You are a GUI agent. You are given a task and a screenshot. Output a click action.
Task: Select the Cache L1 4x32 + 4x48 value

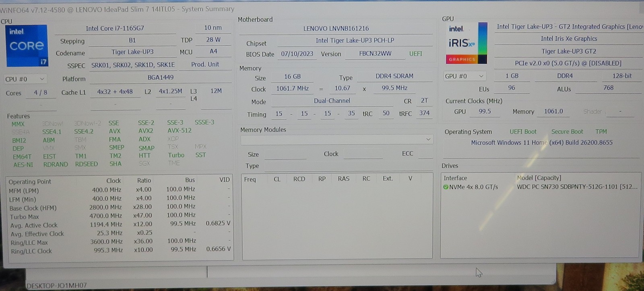click(x=115, y=92)
